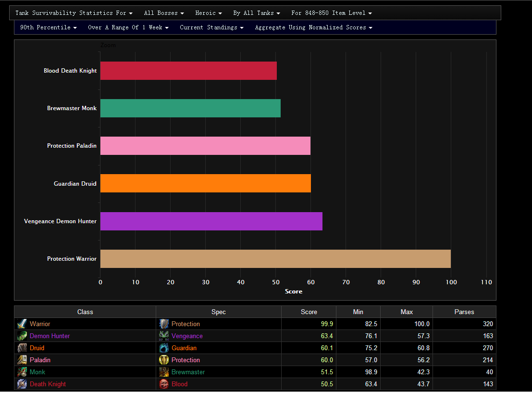Click the purple Vengeance Demon Hunter bar
This screenshot has width=532, height=393.
coord(211,221)
